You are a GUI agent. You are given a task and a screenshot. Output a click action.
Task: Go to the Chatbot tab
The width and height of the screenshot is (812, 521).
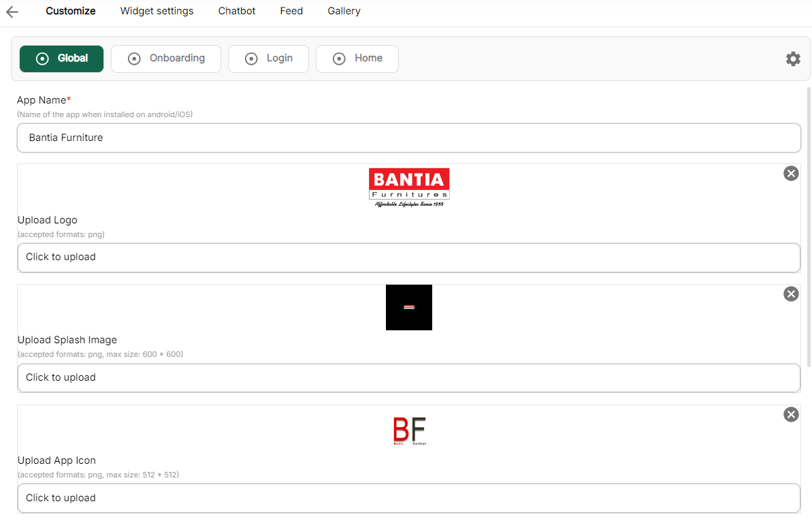(237, 11)
